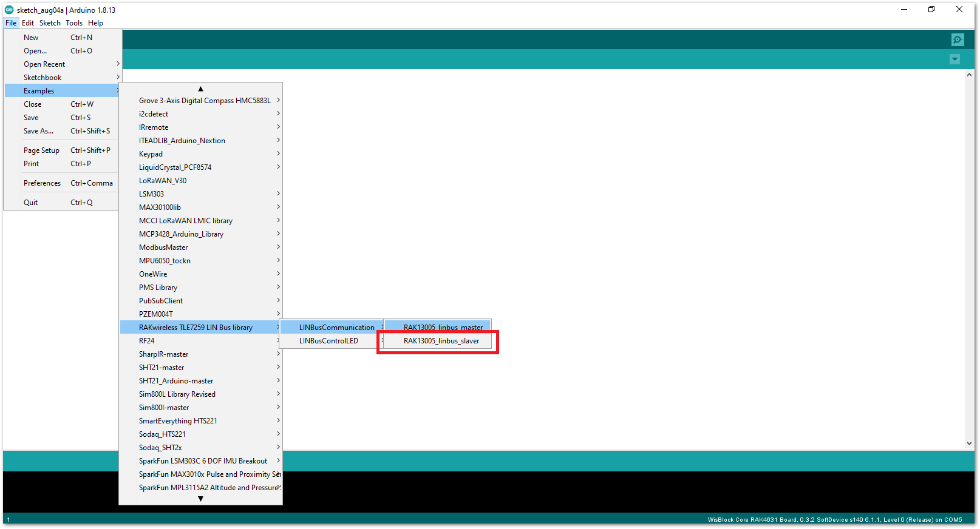Expand the RF24 examples
The image size is (980, 529).
(x=201, y=341)
